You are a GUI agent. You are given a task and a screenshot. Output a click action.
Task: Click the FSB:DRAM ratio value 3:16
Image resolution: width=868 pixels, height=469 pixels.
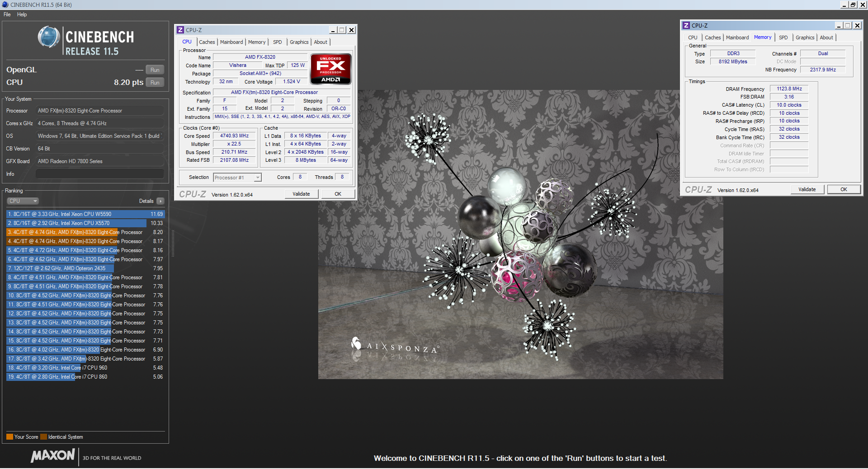(x=789, y=97)
